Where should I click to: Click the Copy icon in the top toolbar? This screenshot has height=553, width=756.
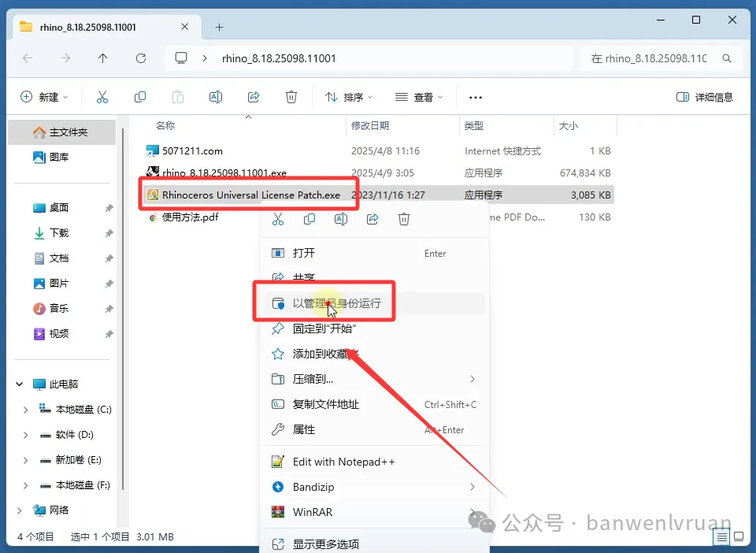click(140, 97)
